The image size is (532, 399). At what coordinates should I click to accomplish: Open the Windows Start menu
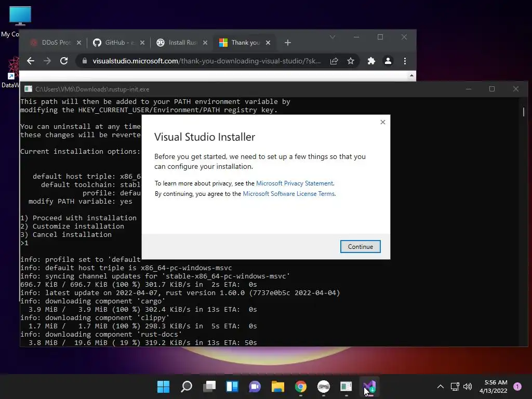point(163,387)
